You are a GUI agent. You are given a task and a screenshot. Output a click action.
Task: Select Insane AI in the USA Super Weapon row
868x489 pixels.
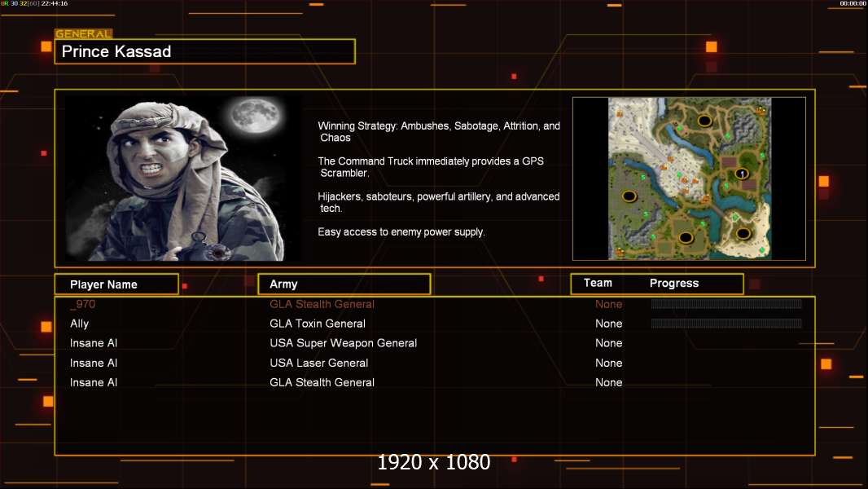coord(94,343)
